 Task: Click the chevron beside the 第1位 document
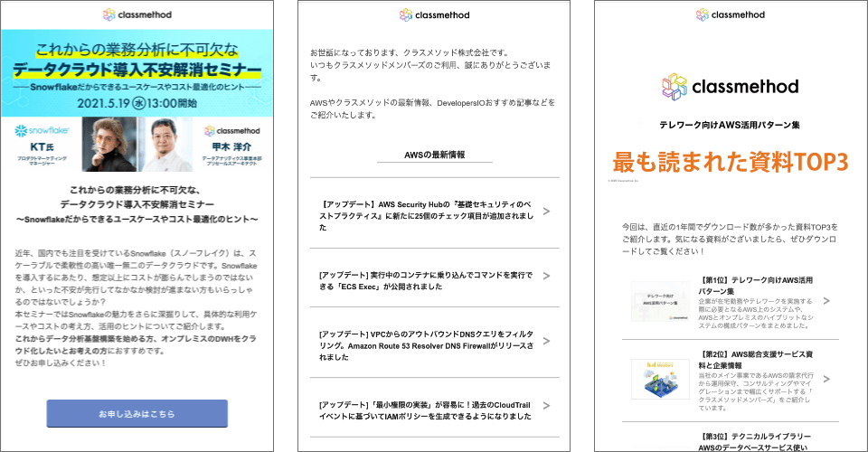pos(826,301)
